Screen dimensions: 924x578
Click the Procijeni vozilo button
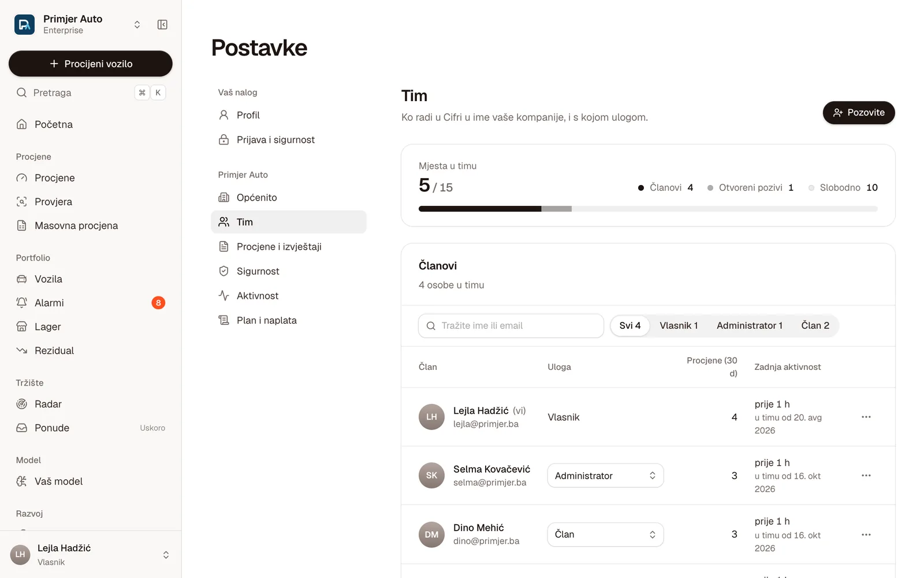coord(91,64)
